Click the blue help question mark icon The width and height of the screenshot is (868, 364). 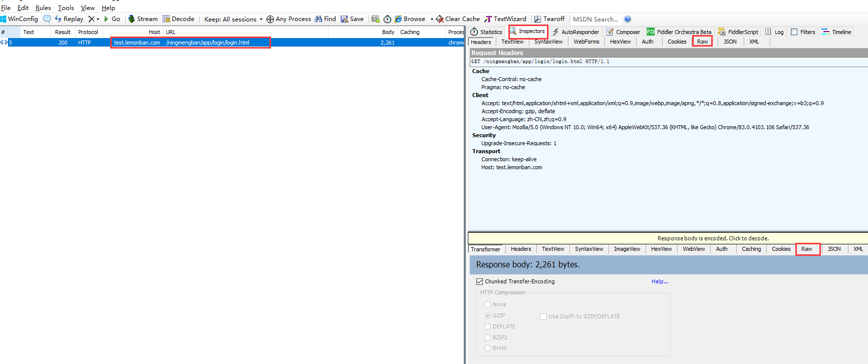tap(628, 19)
